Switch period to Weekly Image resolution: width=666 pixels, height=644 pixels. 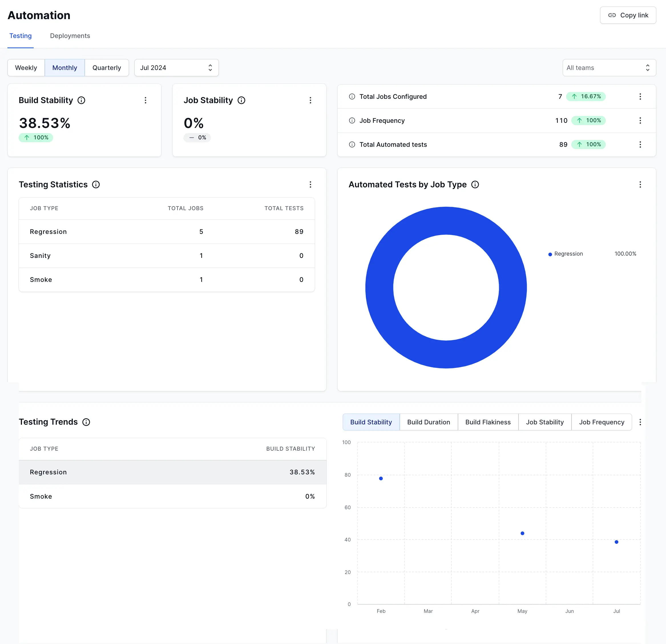(x=26, y=68)
